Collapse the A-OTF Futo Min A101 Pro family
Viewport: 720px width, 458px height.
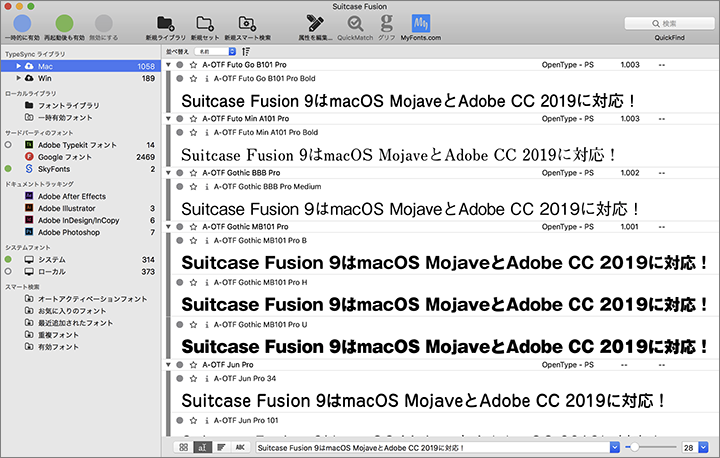pyautogui.click(x=169, y=119)
